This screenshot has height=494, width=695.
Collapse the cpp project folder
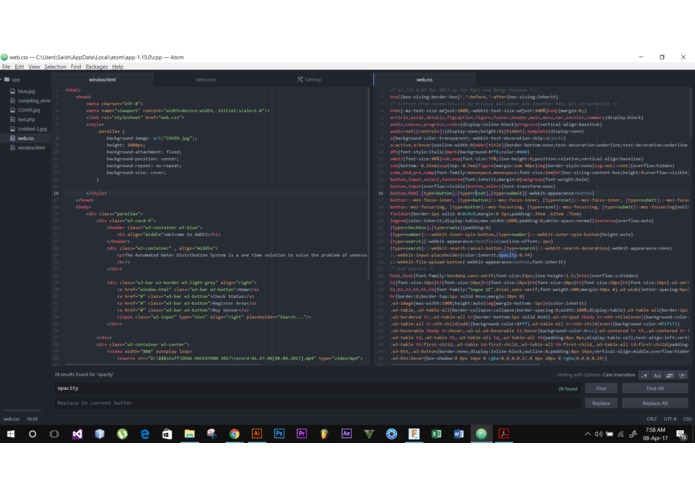tap(12, 80)
